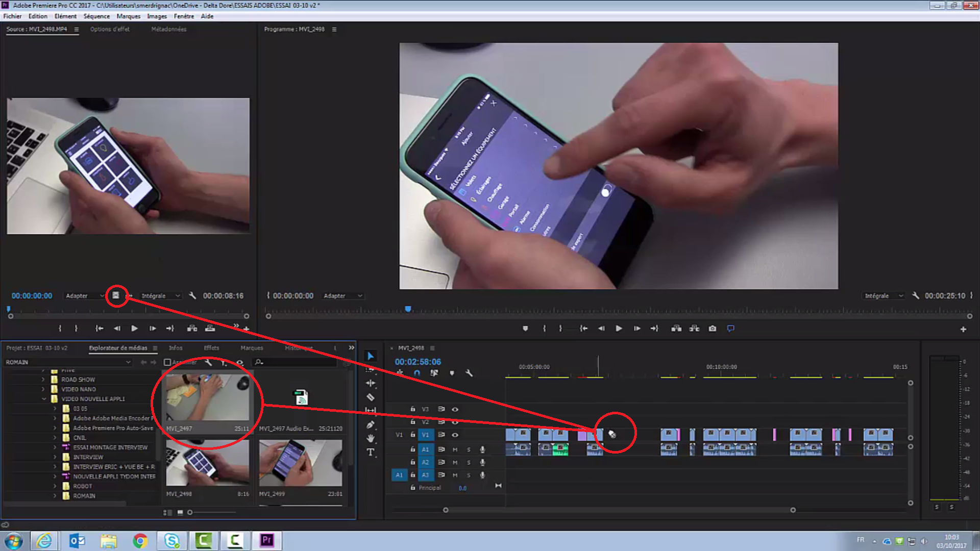Screen dimensions: 980x551
Task: Switch to the Effets tab
Action: 211,348
